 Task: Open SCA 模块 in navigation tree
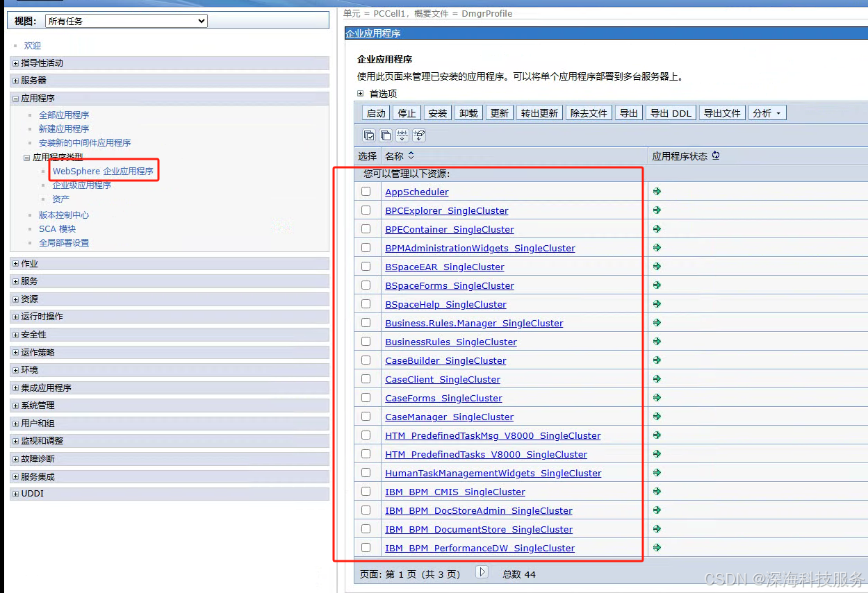(57, 228)
